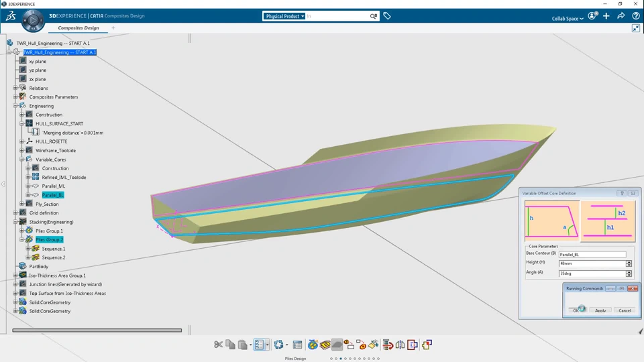Viewport: 644px width, 362px height.
Task: Click the Help question mark icon
Action: 635,16
